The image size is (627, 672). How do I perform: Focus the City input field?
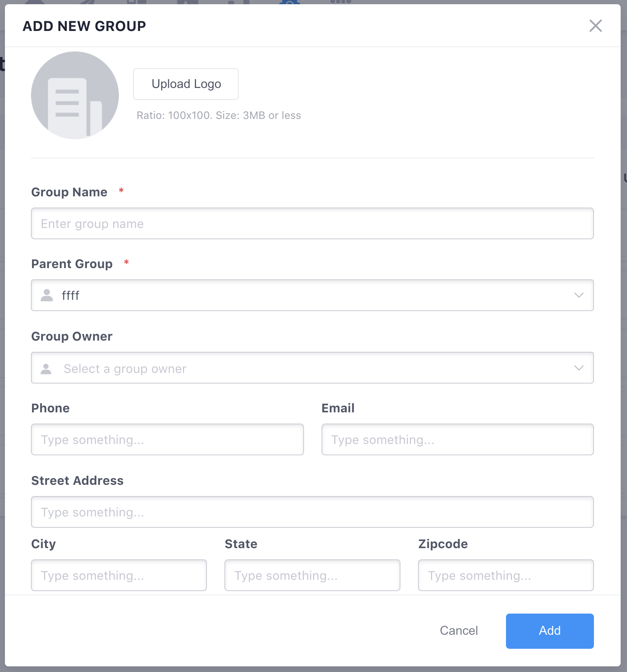click(x=119, y=575)
